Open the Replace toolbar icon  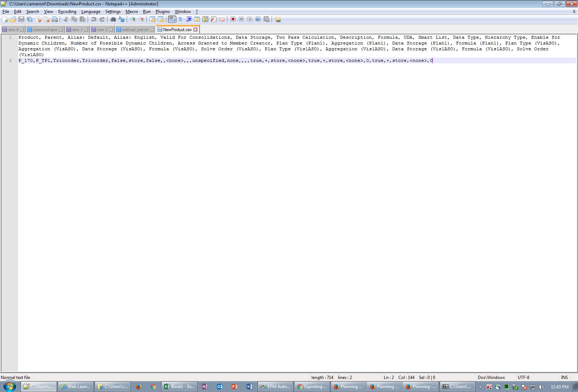(122, 19)
